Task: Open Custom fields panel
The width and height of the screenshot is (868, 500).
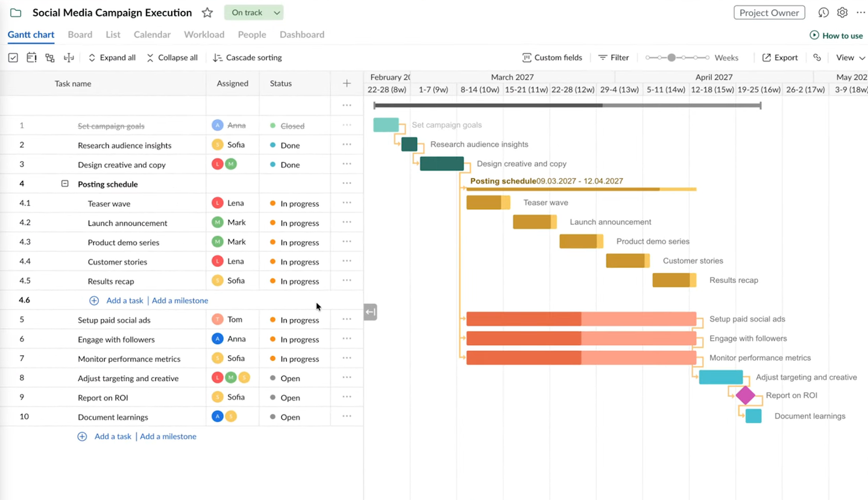Action: 552,58
